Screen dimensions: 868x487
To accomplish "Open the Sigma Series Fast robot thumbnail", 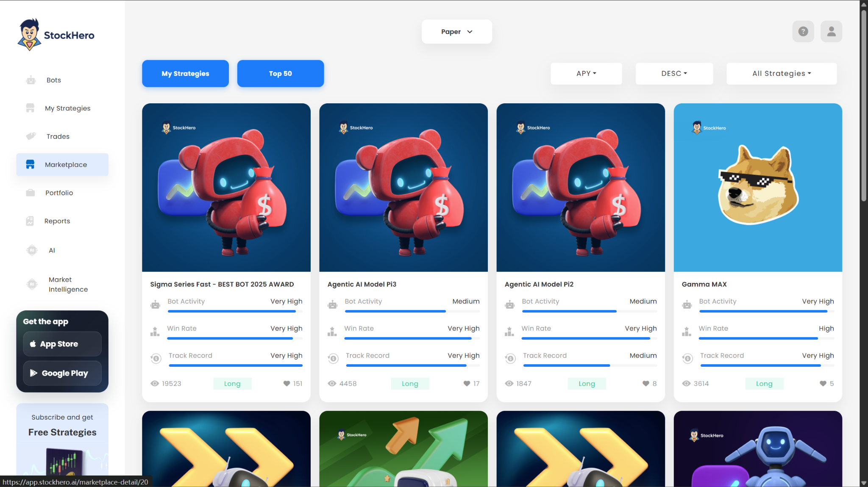I will pos(226,188).
